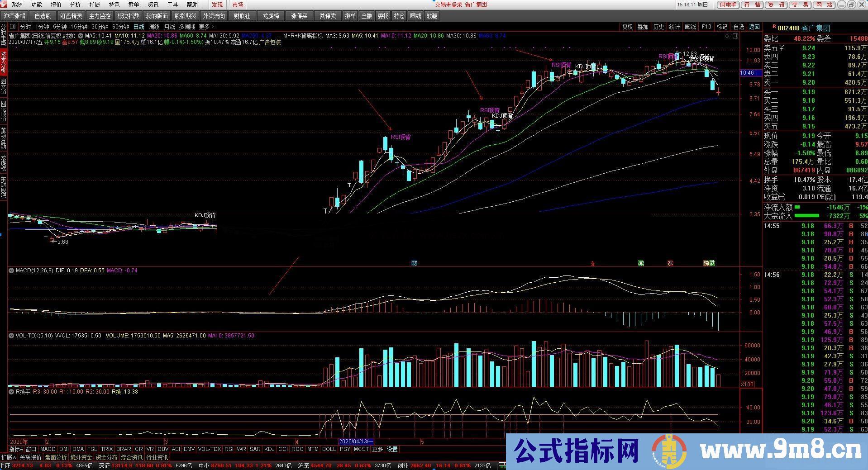Collapse the VOL-TDX panel with its arrow

point(11,335)
